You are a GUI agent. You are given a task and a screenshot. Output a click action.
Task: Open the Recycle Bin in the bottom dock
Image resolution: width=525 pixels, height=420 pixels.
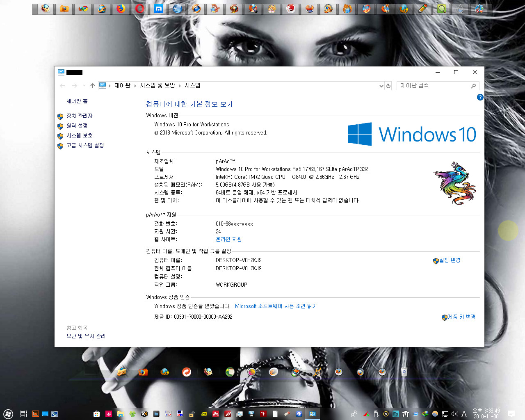coord(404,372)
